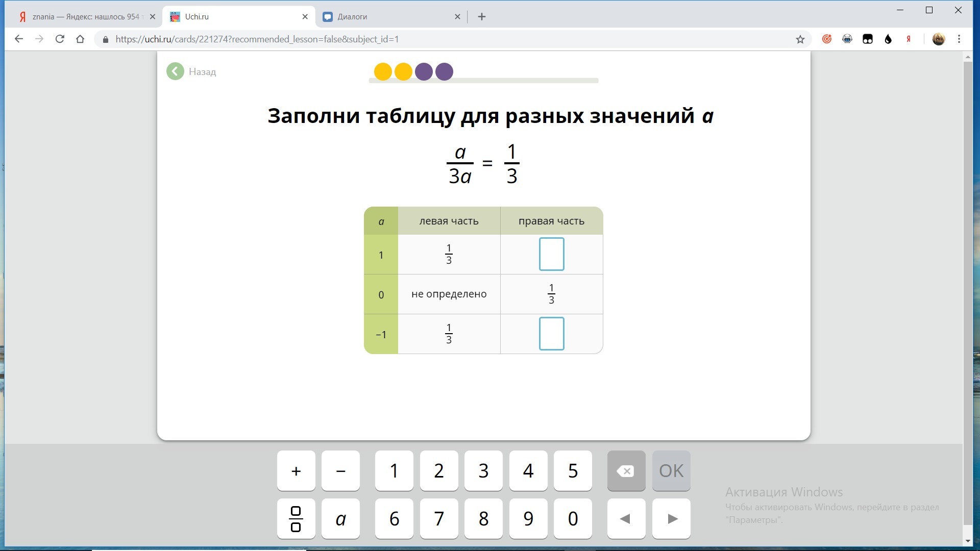Image resolution: width=980 pixels, height=551 pixels.
Task: Click the Назад link text
Action: pyautogui.click(x=202, y=72)
